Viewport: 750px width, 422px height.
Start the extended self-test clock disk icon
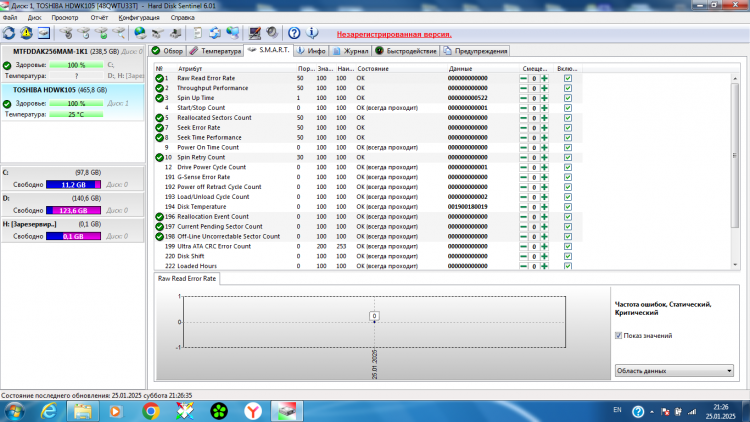84,33
